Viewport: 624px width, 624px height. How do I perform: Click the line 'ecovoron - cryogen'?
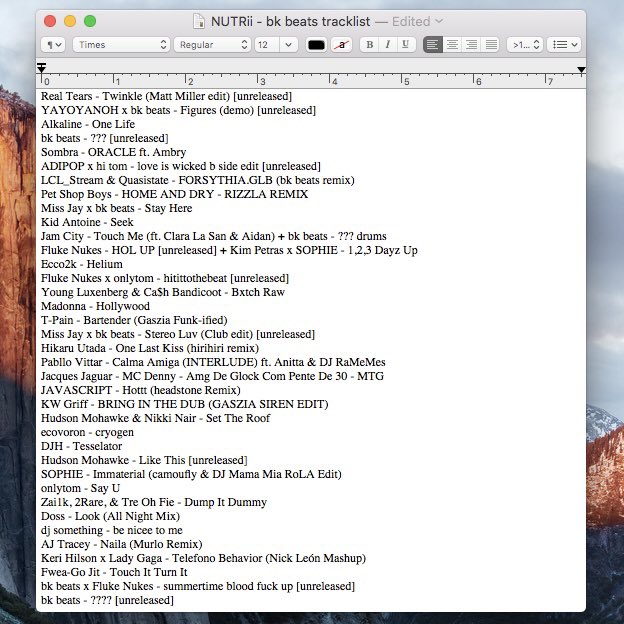click(x=87, y=432)
